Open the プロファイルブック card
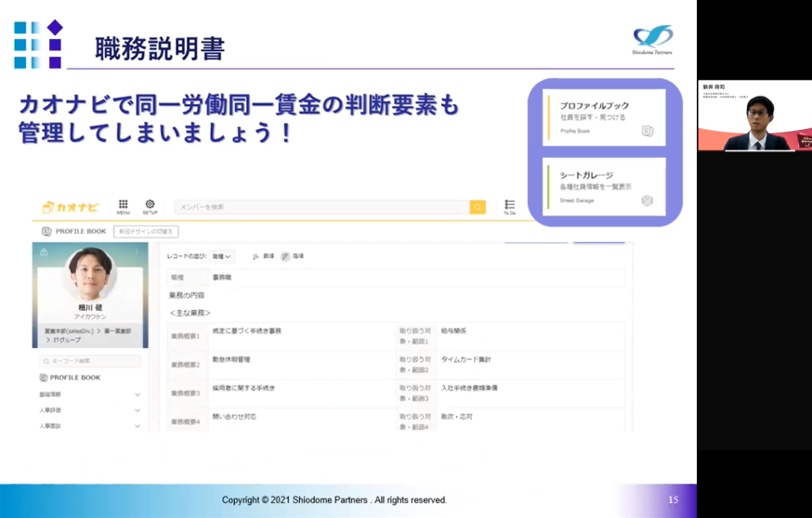 pyautogui.click(x=604, y=117)
